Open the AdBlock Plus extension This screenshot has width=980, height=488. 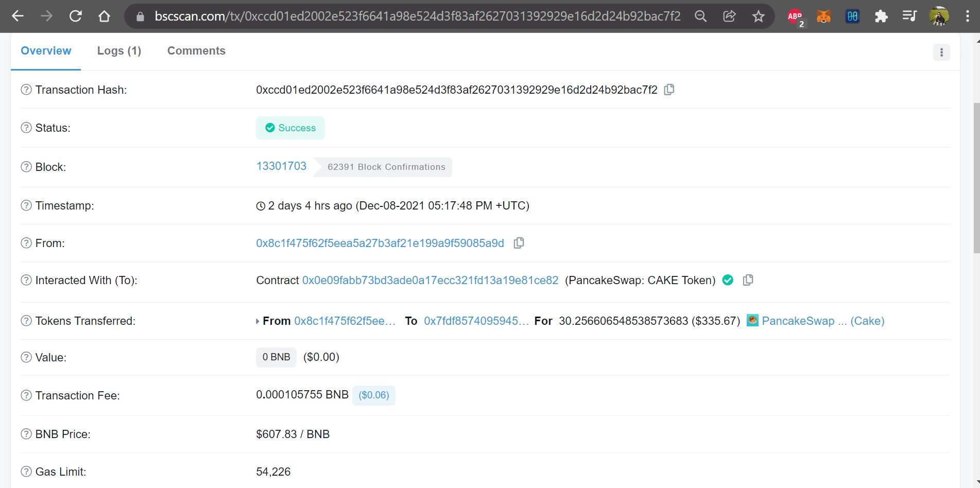[x=795, y=16]
